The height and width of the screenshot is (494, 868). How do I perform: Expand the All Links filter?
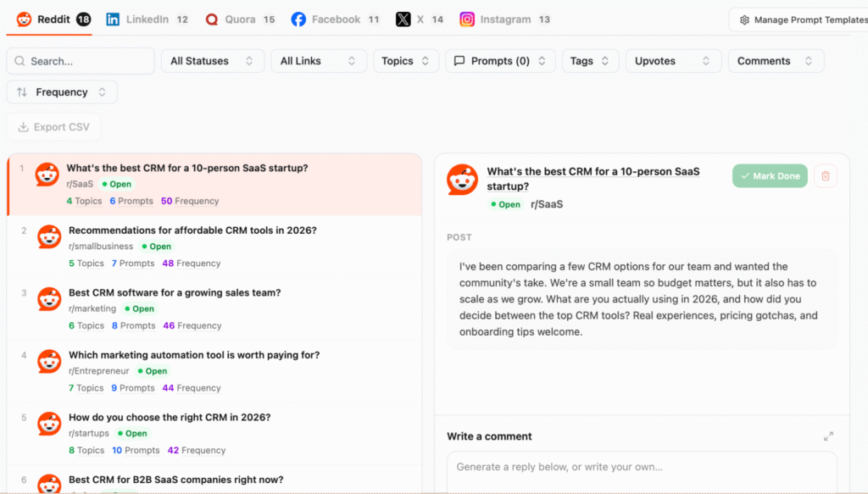coord(319,61)
